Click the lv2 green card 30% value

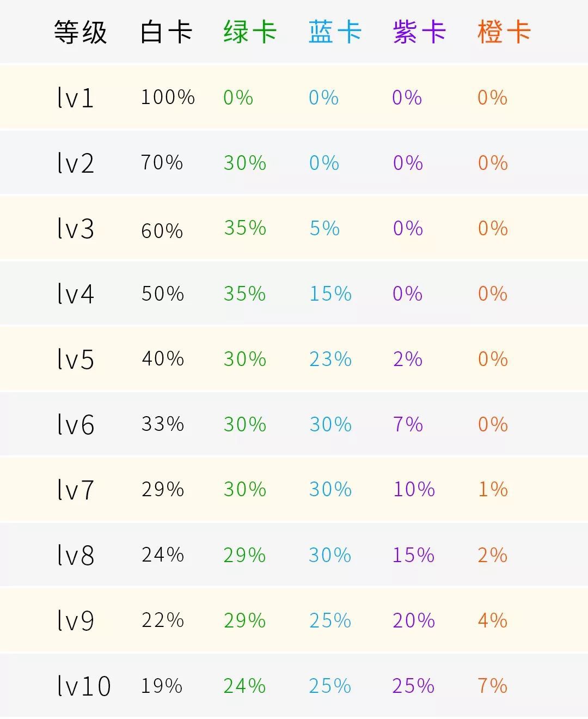(244, 163)
